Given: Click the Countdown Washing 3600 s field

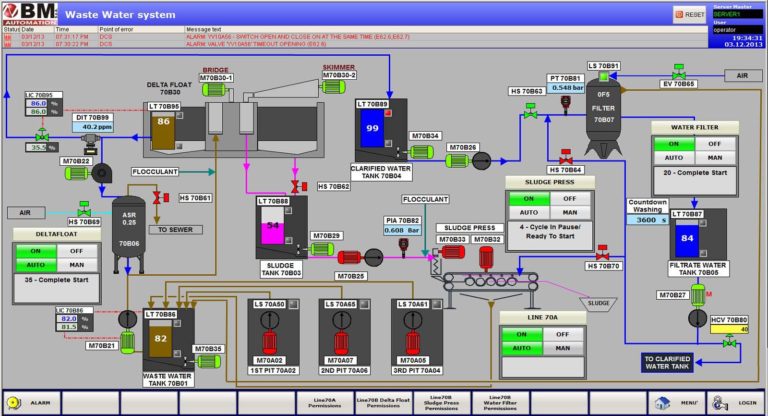Looking at the screenshot, I should click(648, 220).
